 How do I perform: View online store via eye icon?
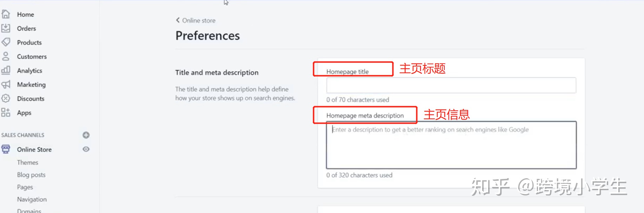pyautogui.click(x=86, y=149)
